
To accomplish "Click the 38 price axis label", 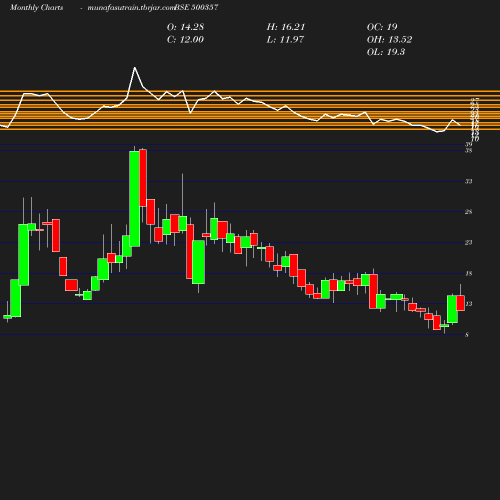I will (x=469, y=151).
